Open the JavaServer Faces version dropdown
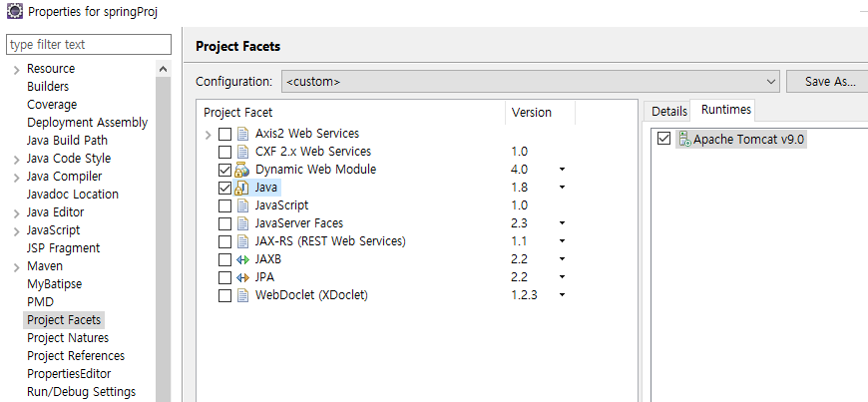Image resolution: width=868 pixels, height=402 pixels. tap(562, 223)
